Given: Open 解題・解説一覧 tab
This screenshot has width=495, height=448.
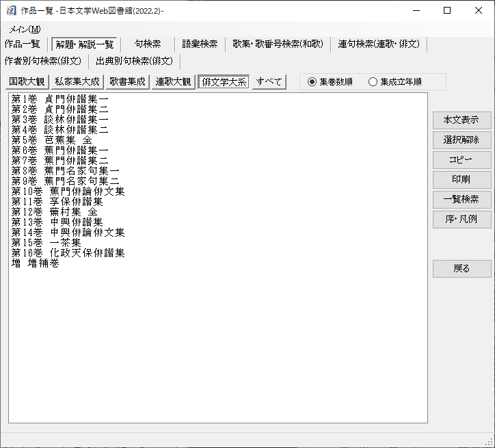Looking at the screenshot, I should coord(85,44).
